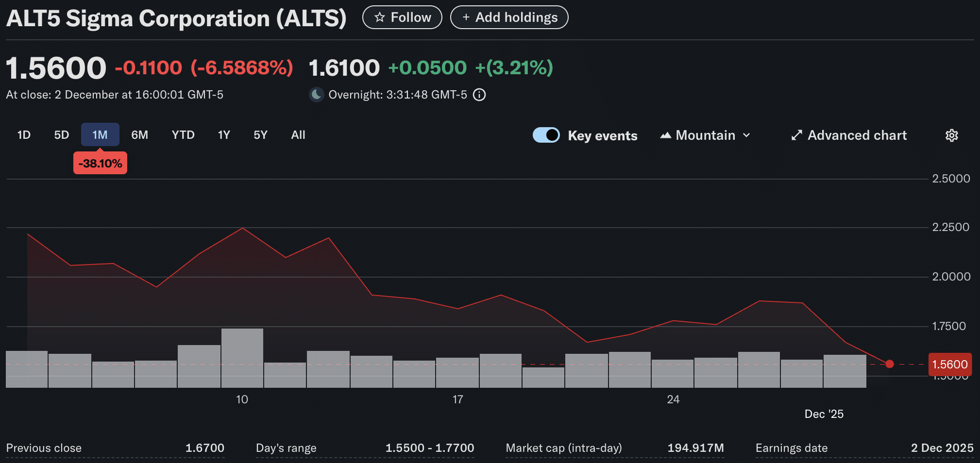Click the plus icon on Add holdings
This screenshot has height=463, width=980.
click(x=466, y=17)
